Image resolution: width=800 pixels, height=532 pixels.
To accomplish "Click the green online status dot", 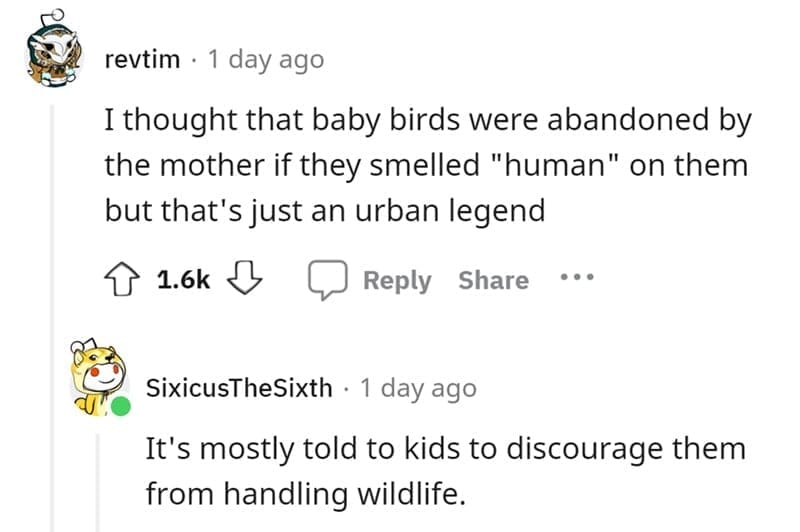I will pos(121,407).
